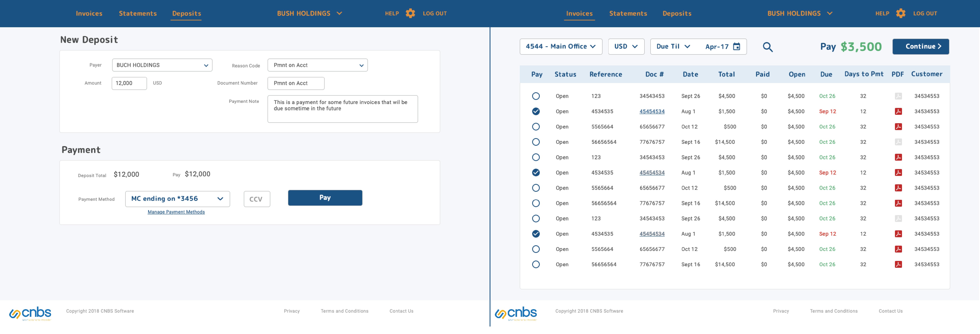This screenshot has height=334, width=980.
Task: Select the Pay circle for the first Sept 26 invoice
Action: tap(536, 96)
